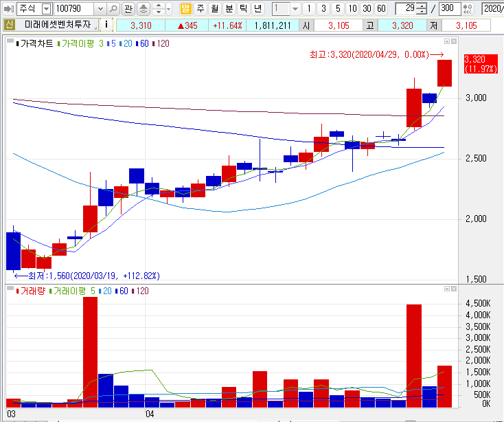Click the tallest March red volume bar
Screen dimensions: 504x422
(91, 352)
